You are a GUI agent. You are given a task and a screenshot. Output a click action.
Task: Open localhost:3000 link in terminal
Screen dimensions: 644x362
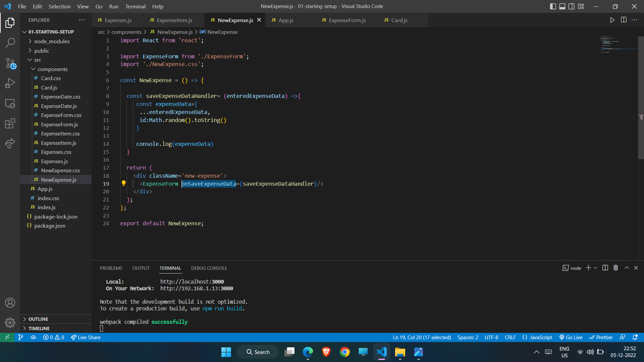coord(192,282)
